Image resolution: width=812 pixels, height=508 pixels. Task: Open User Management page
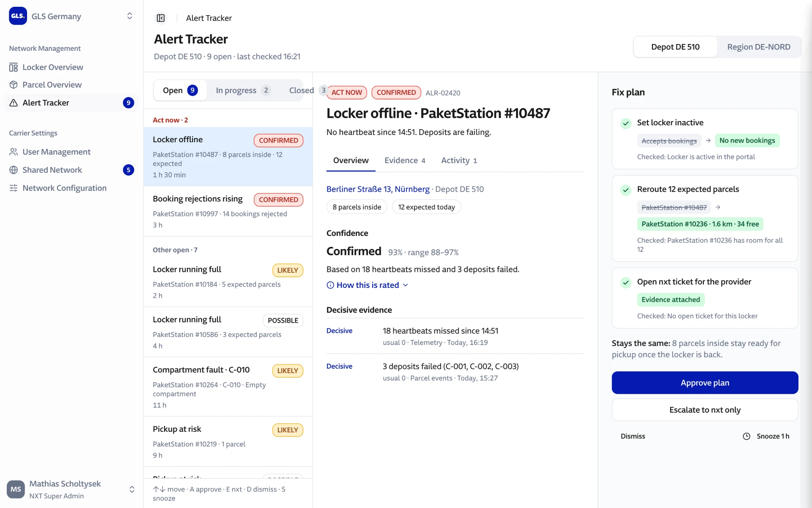point(71,152)
